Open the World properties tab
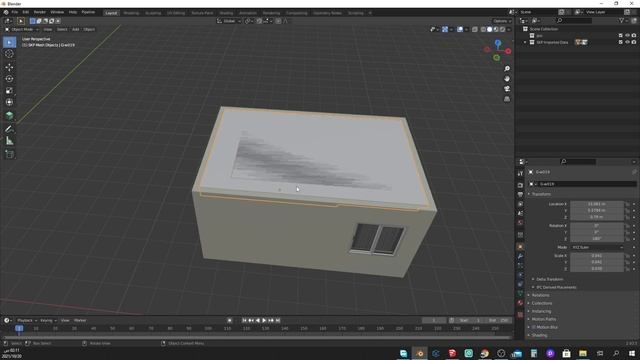 tap(520, 222)
